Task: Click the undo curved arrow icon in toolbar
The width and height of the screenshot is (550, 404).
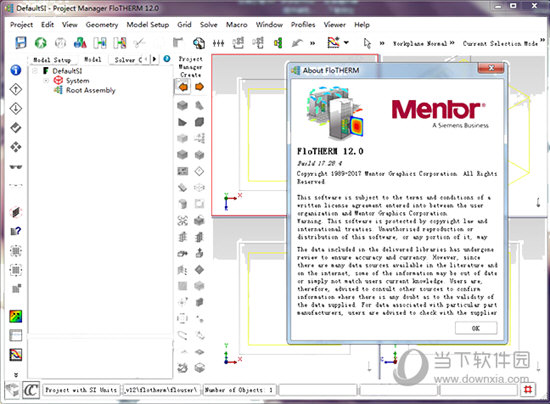Action: tap(297, 43)
